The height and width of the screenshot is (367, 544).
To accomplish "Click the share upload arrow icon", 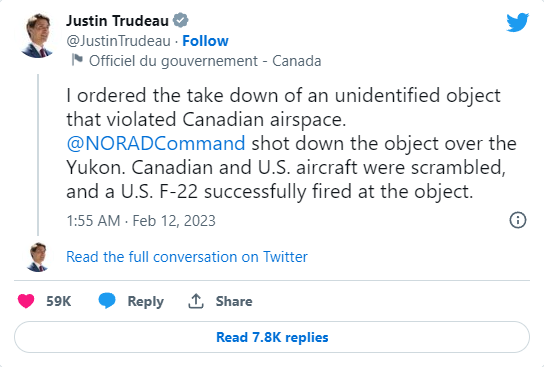I will coord(196,301).
